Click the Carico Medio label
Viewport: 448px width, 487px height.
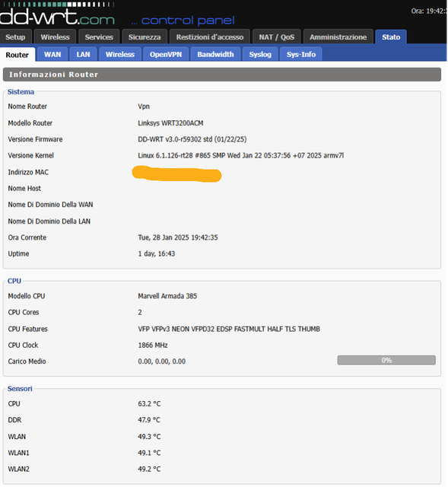pos(27,361)
